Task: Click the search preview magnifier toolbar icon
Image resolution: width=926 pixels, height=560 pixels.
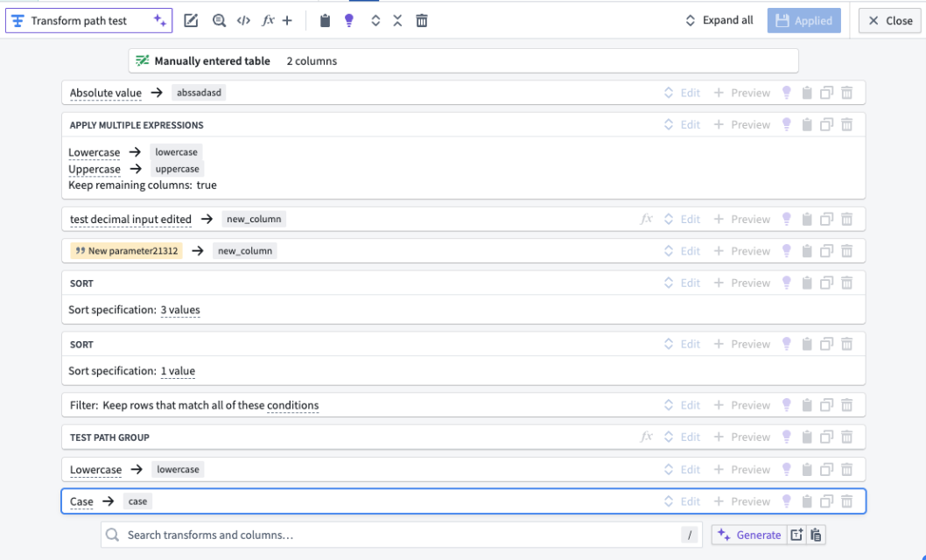Action: point(219,21)
